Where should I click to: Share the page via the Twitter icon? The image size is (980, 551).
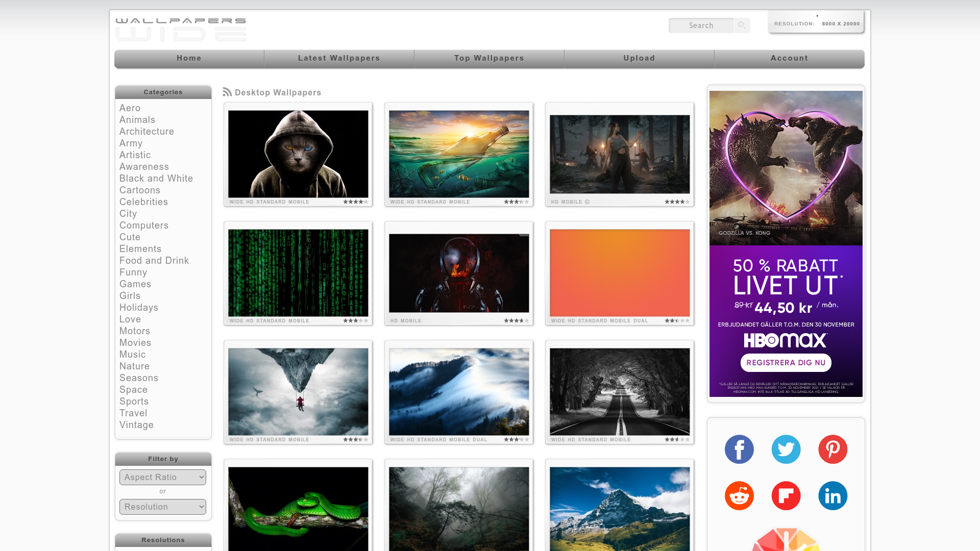point(786,449)
